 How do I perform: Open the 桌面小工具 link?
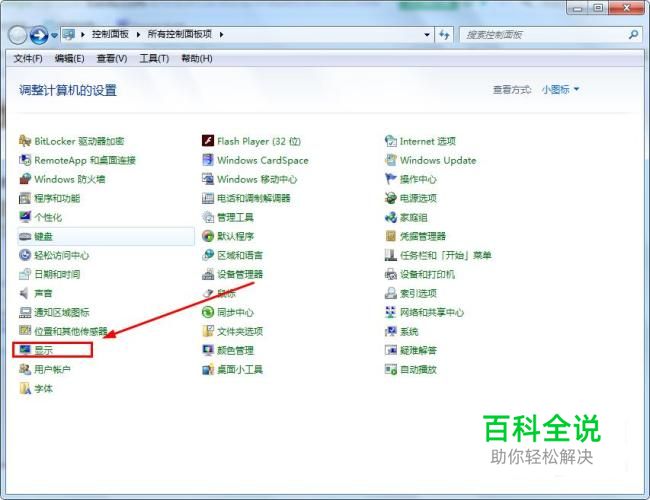[x=240, y=369]
